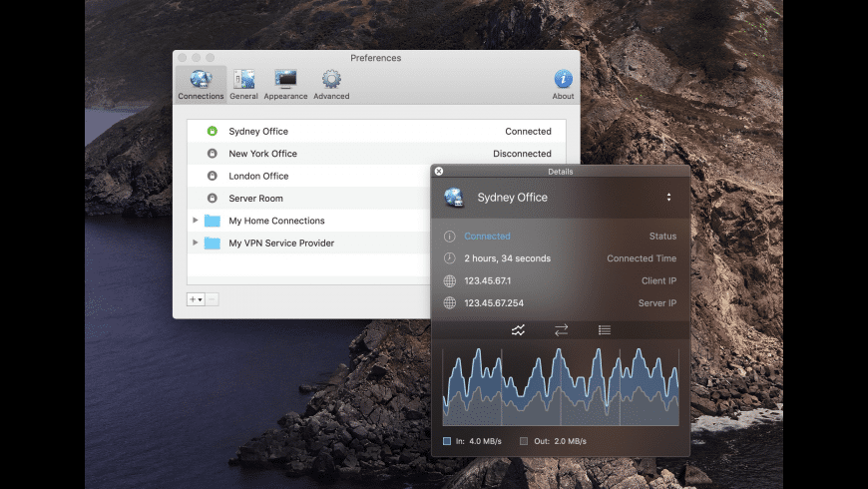Image resolution: width=868 pixels, height=489 pixels.
Task: Click folder icon of My Home Connections
Action: pos(213,221)
